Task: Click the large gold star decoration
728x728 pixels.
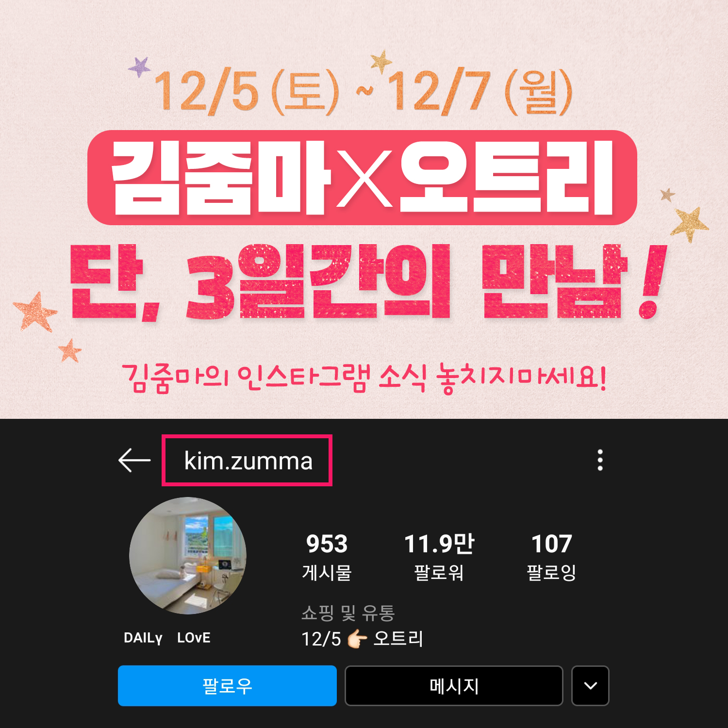Action: [690, 224]
